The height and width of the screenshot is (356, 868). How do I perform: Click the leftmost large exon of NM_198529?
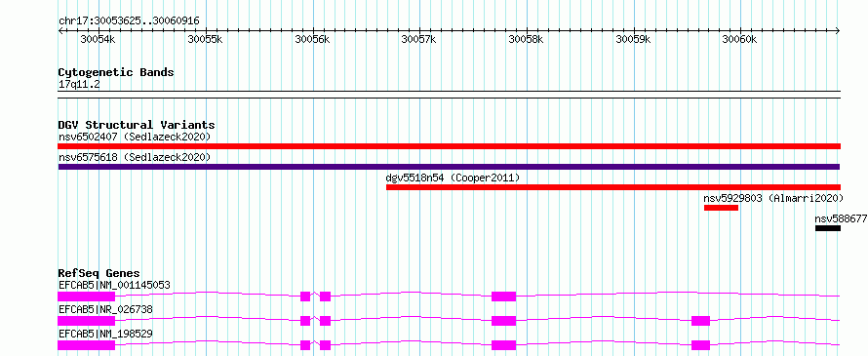tap(87, 345)
